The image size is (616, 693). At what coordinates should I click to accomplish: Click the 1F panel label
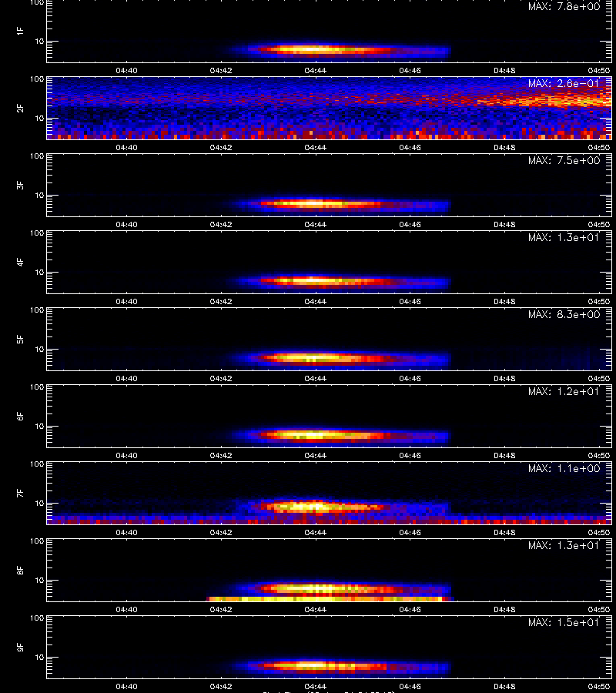click(20, 31)
